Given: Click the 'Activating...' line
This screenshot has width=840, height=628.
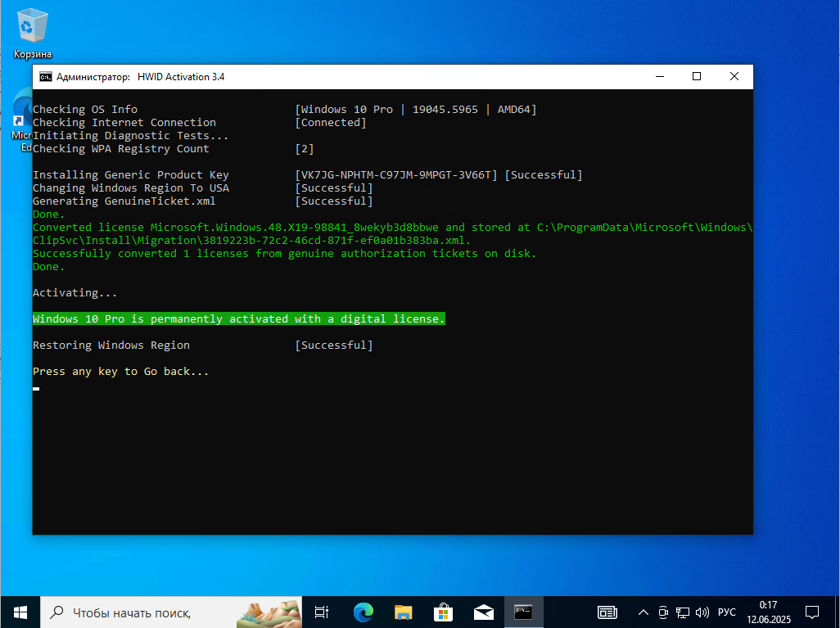Looking at the screenshot, I should (75, 293).
